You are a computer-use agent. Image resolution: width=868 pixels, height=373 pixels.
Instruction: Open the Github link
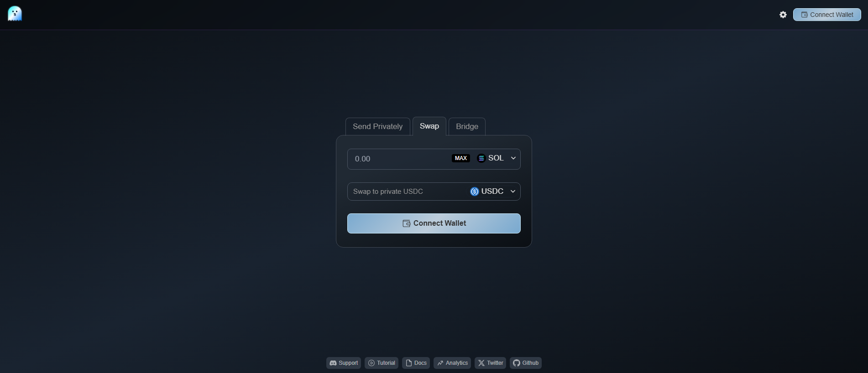coord(526,363)
